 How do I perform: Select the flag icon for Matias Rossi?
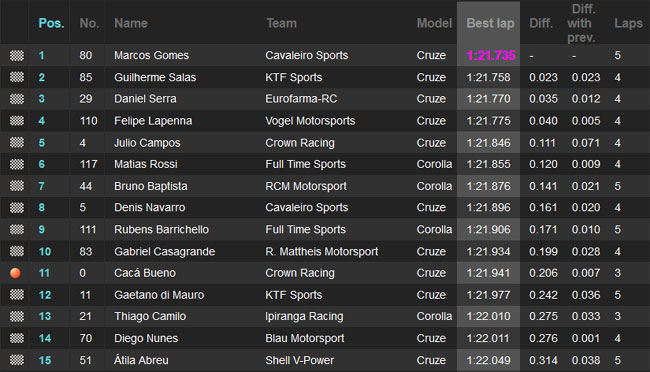click(x=17, y=164)
